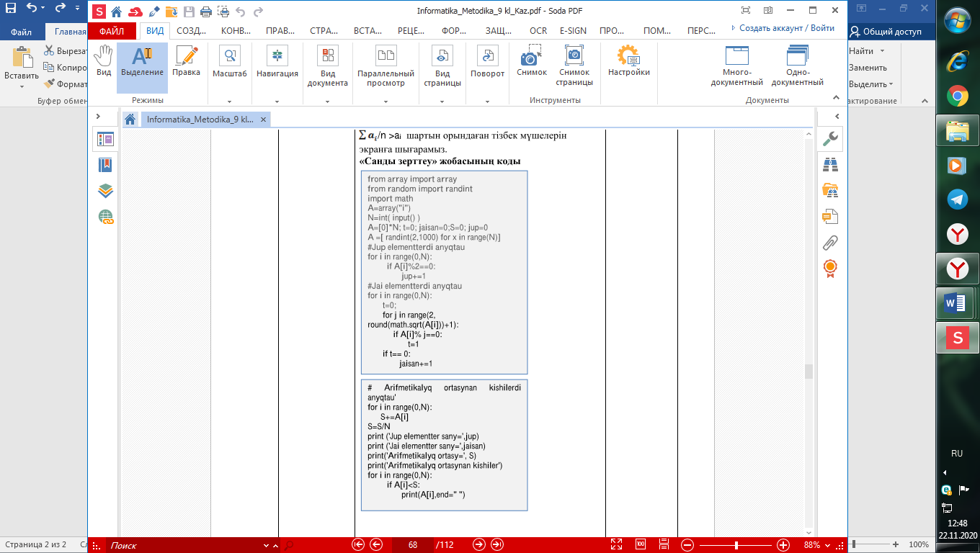980x553 pixels.
Task: Open the ФАЙЛ menu tab
Action: (112, 31)
